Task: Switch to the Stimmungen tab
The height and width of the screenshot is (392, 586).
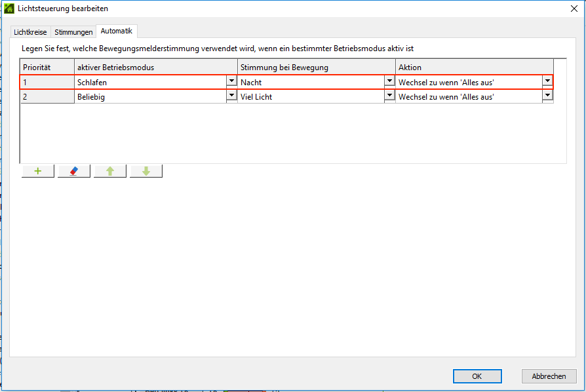Action: point(73,32)
